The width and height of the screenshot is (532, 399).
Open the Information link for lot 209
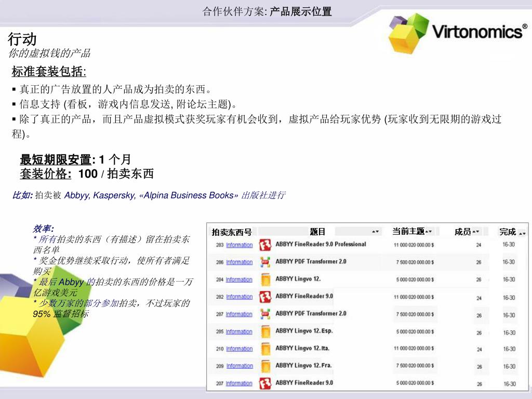(240, 366)
